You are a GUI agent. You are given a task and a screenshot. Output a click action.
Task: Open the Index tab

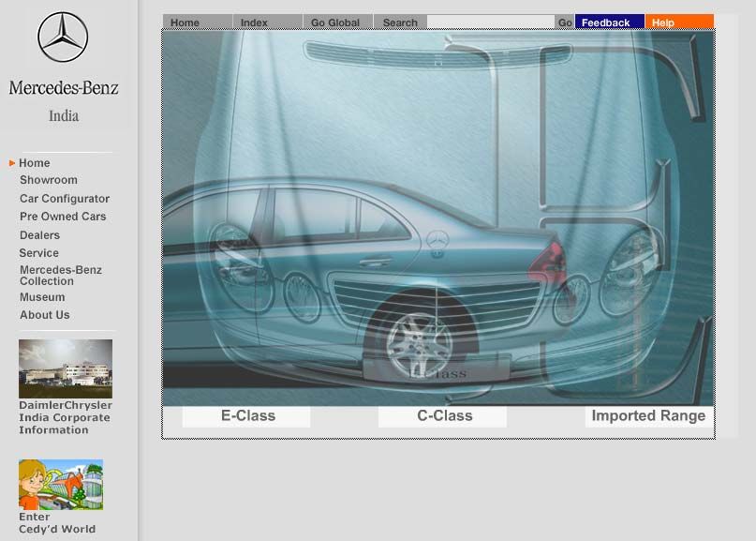[x=268, y=23]
